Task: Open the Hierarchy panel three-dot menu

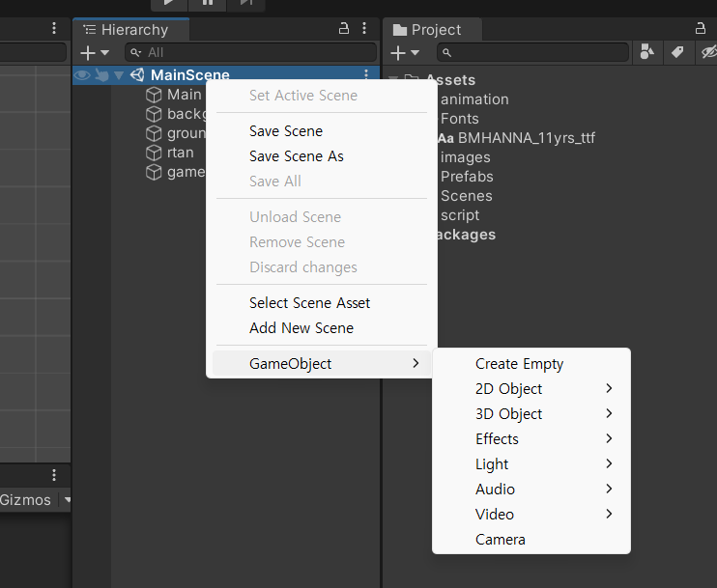Action: (x=364, y=29)
